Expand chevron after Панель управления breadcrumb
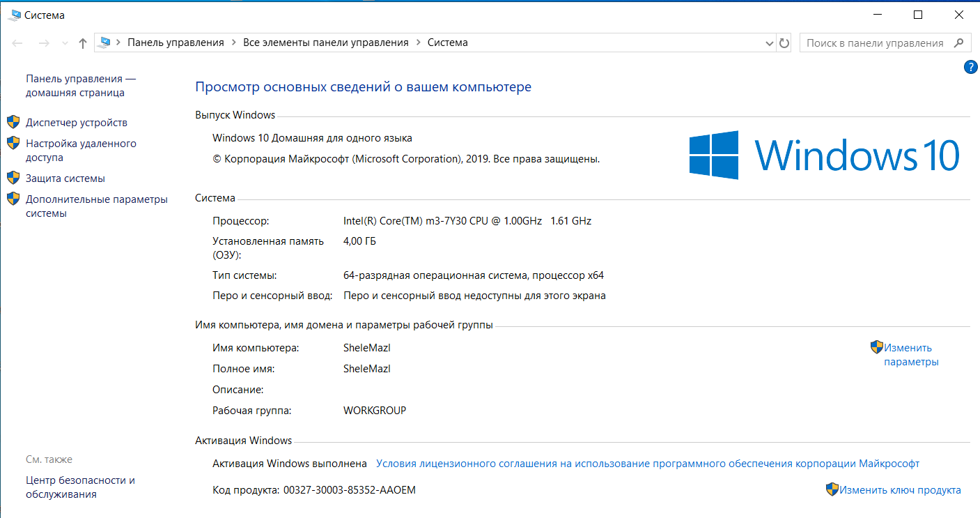The width and height of the screenshot is (980, 518). (233, 43)
